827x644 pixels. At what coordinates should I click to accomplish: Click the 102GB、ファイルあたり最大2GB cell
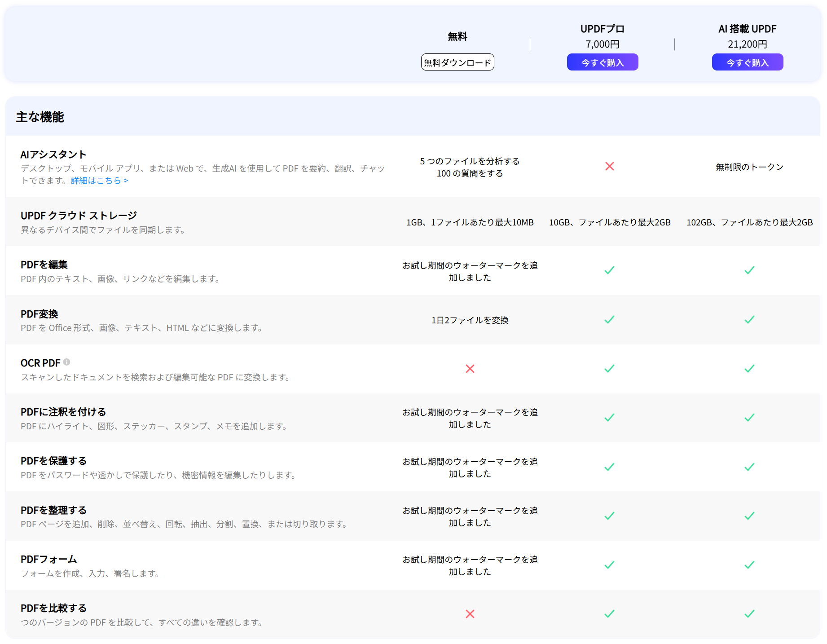click(x=750, y=222)
